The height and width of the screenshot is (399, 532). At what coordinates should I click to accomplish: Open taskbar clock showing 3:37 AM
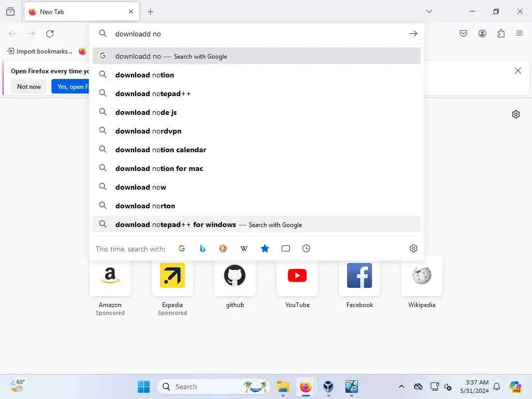coord(475,387)
